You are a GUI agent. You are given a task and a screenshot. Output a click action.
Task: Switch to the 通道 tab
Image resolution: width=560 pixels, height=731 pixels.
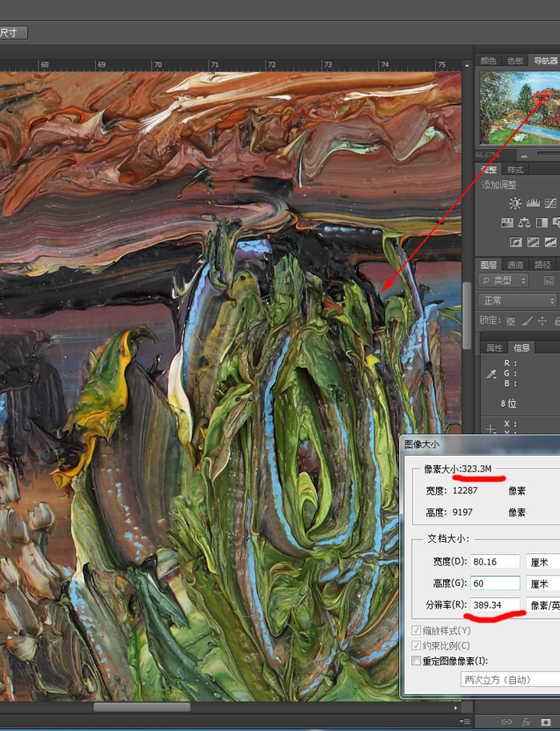[515, 265]
